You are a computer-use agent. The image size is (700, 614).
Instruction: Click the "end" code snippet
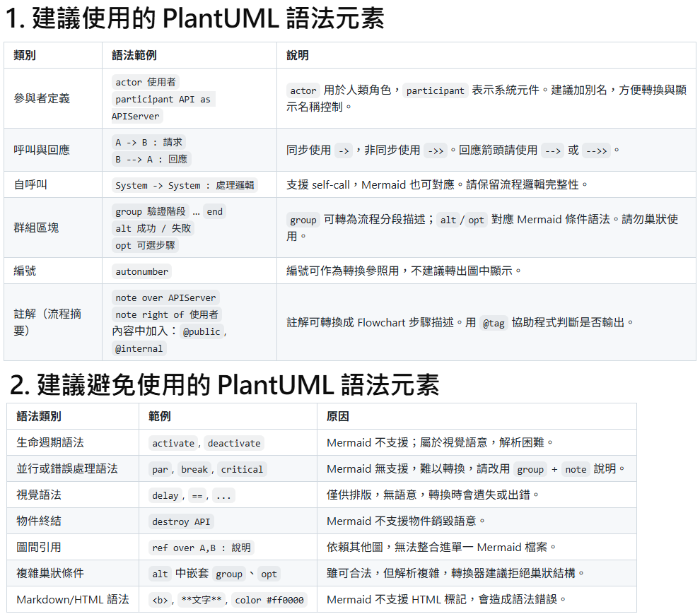[215, 211]
